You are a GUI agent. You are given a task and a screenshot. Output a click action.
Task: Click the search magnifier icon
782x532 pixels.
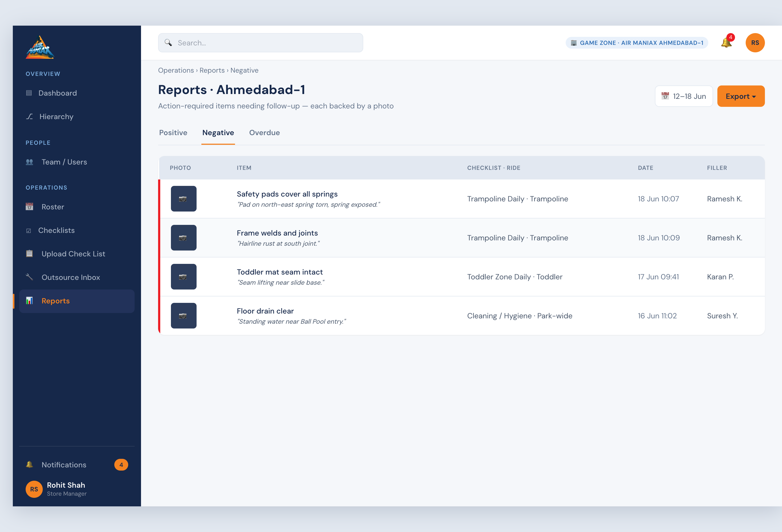click(x=168, y=43)
